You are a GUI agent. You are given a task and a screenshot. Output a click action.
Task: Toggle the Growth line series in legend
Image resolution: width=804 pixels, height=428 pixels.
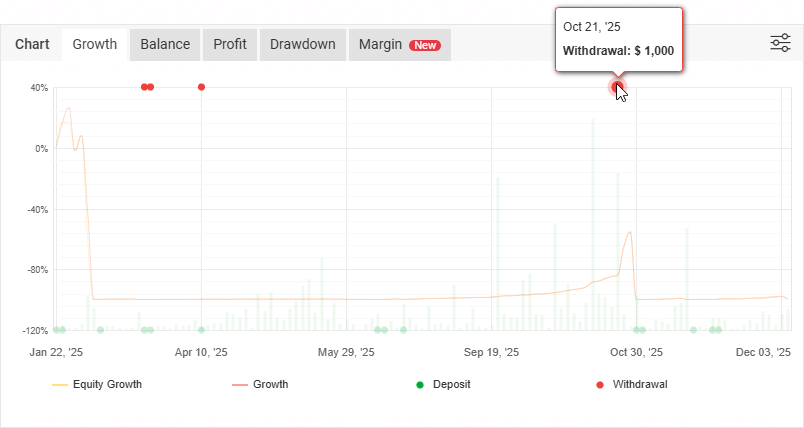(x=260, y=384)
